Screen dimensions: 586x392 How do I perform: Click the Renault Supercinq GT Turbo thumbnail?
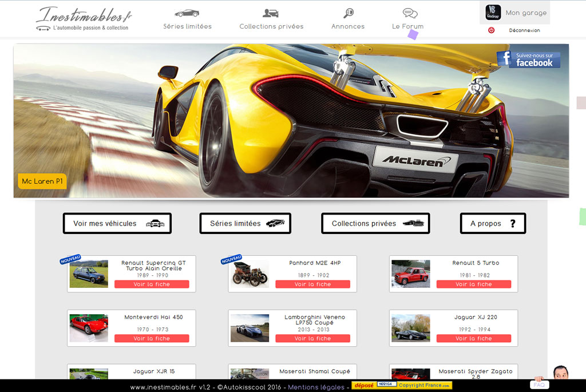coord(89,274)
